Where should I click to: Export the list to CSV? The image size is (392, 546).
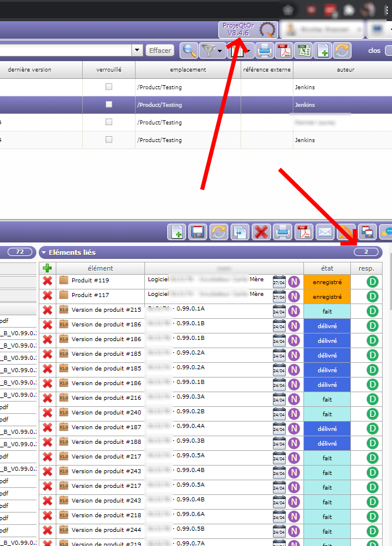click(303, 51)
